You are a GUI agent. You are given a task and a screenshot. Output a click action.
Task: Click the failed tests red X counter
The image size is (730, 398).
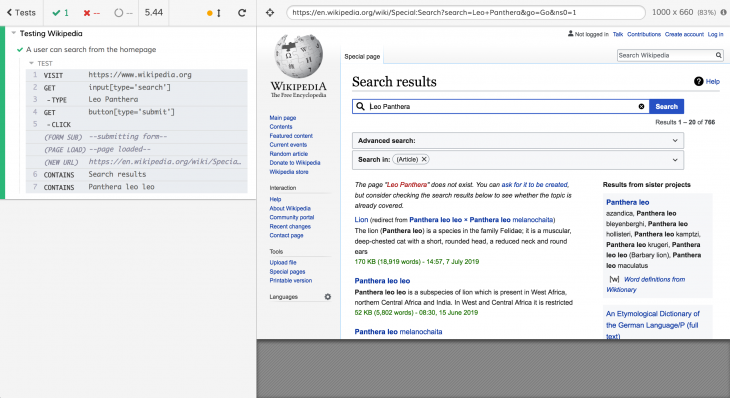tap(92, 13)
